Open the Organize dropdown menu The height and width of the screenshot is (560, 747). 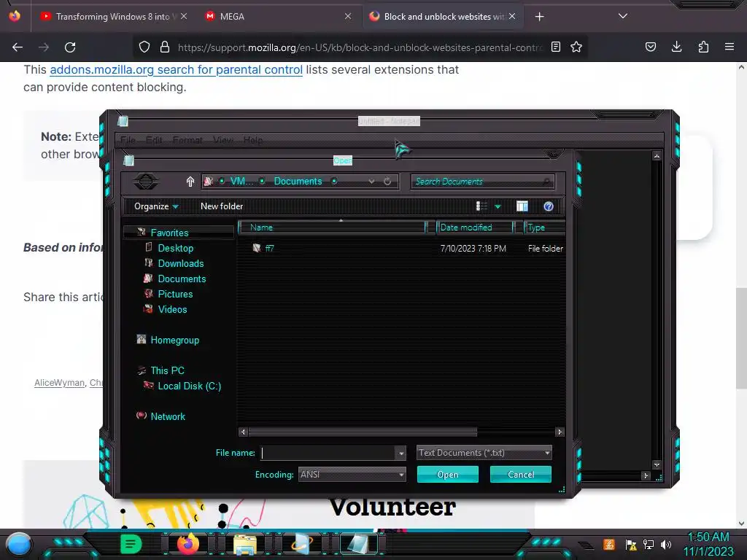156,206
